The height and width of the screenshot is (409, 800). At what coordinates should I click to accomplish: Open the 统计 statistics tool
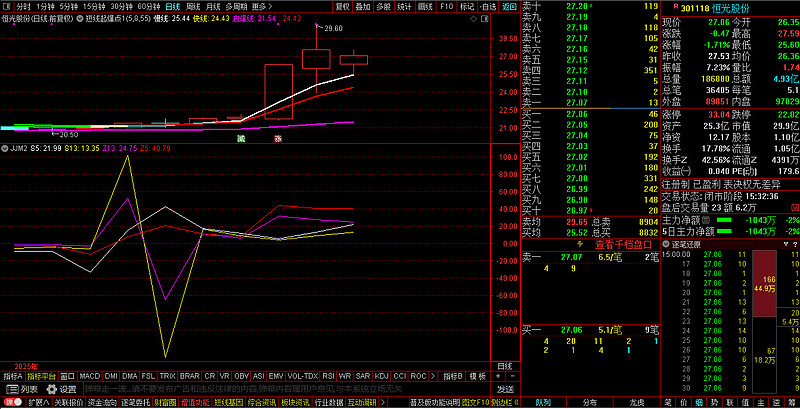404,7
